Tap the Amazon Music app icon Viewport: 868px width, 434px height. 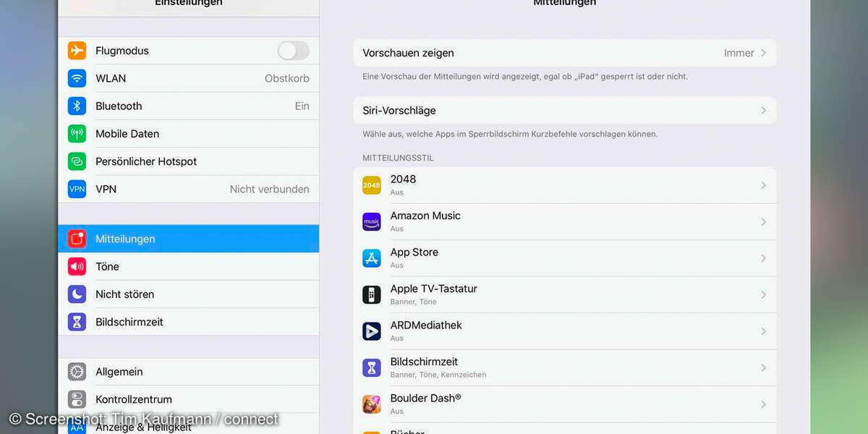click(372, 222)
